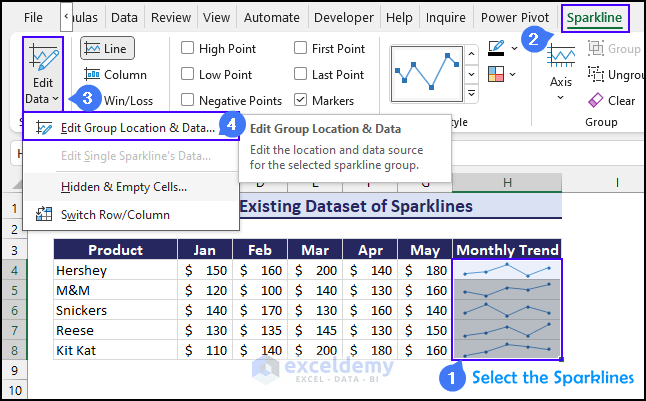Uncheck the Markers checkbox

tap(301, 100)
